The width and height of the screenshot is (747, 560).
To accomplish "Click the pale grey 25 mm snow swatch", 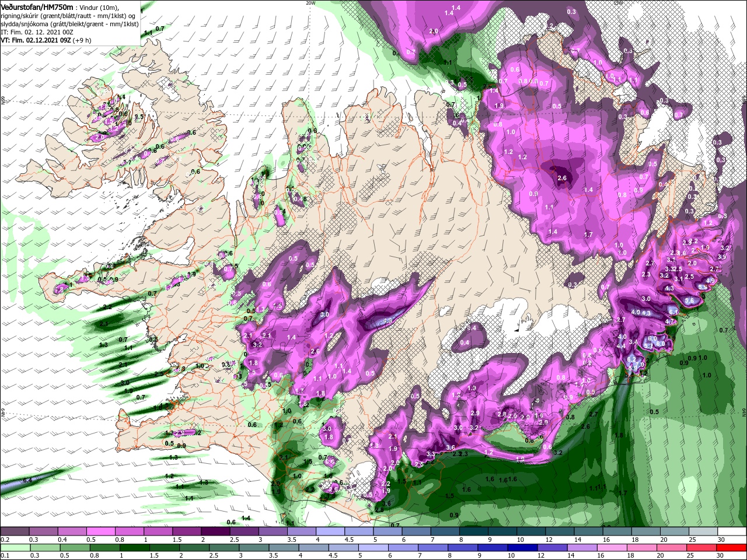I will pos(703,531).
